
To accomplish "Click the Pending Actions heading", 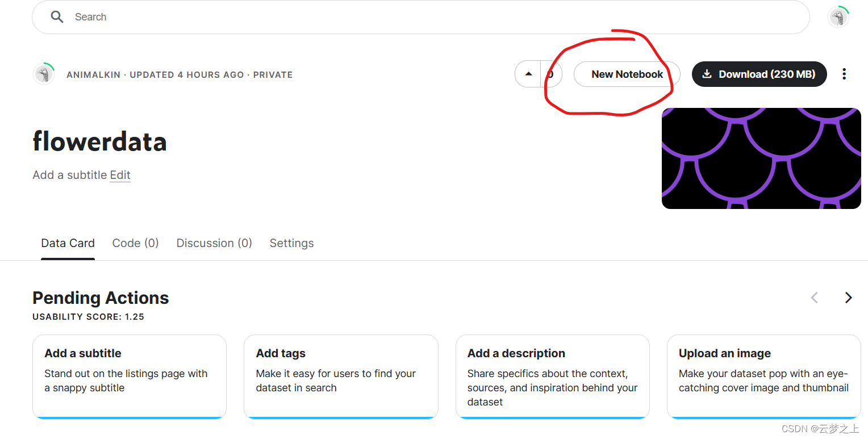I will tap(101, 298).
